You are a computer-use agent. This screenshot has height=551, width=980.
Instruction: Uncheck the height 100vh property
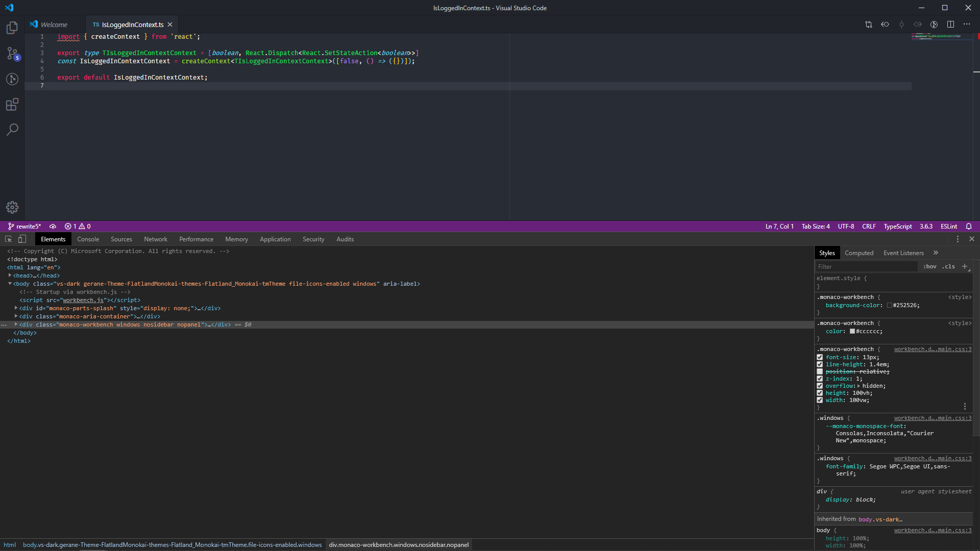[820, 393]
